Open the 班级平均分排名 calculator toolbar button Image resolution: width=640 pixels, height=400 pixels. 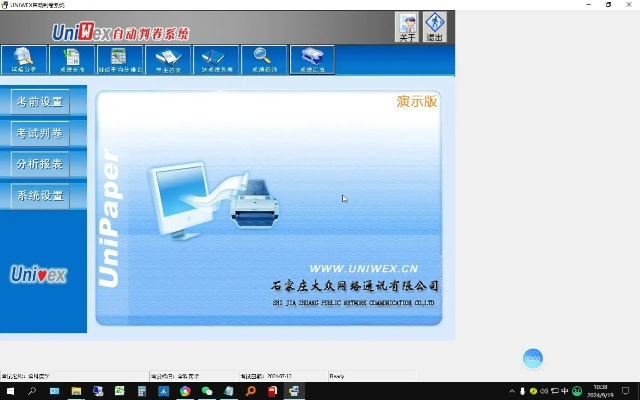click(120, 60)
